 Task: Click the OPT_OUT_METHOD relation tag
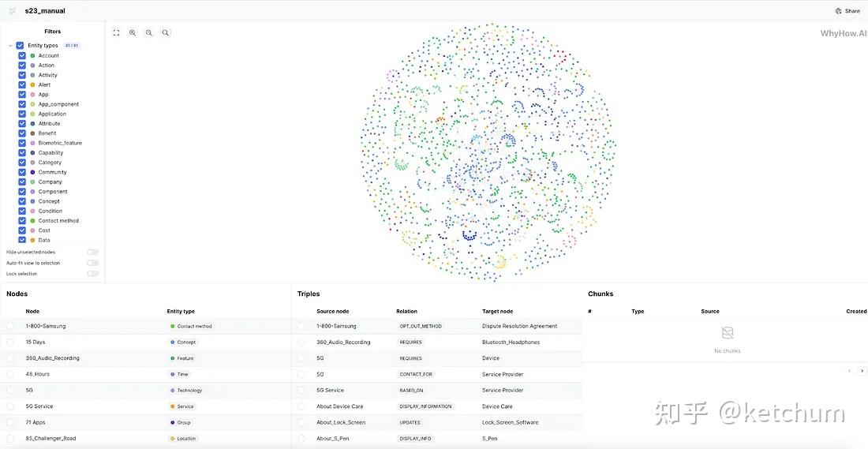(421, 326)
